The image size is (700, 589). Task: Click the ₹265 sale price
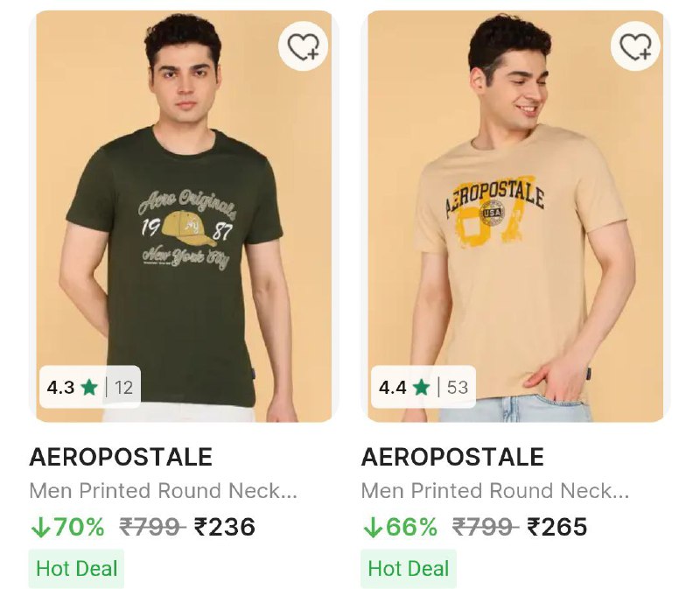557,527
